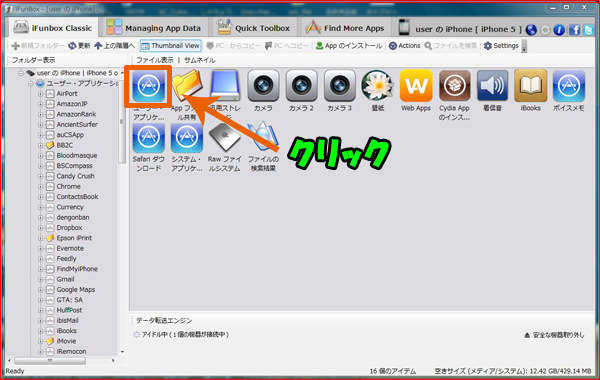Click the globe website icon
This screenshot has width=600, height=380.
(531, 29)
